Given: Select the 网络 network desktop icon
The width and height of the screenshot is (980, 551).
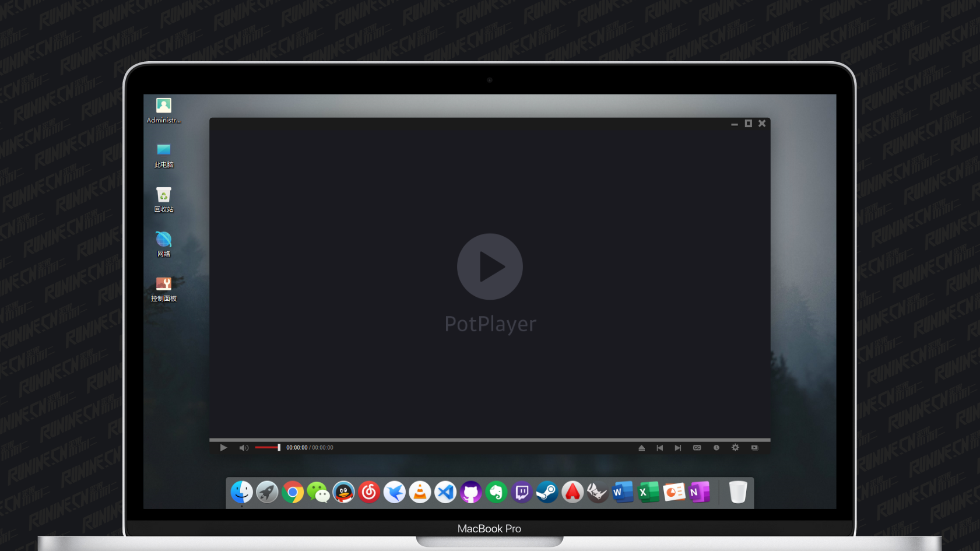Looking at the screenshot, I should point(164,244).
